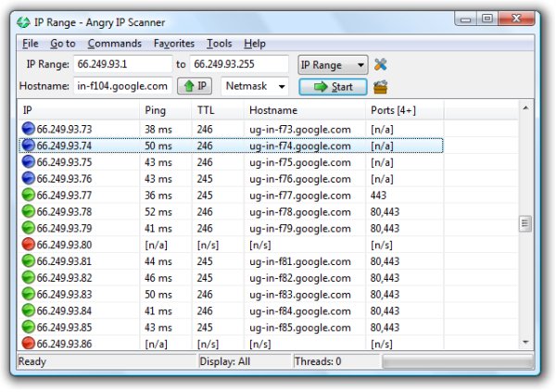Click the red status icon for 66.249.93.80
The height and width of the screenshot is (392, 556).
pos(28,246)
